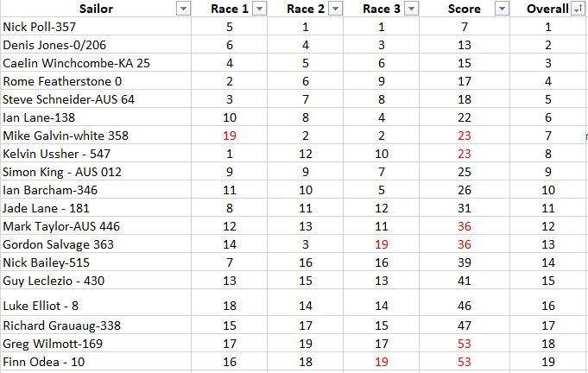
Task: Select Gordon Salvage's red Race 3 value
Action: tap(381, 244)
